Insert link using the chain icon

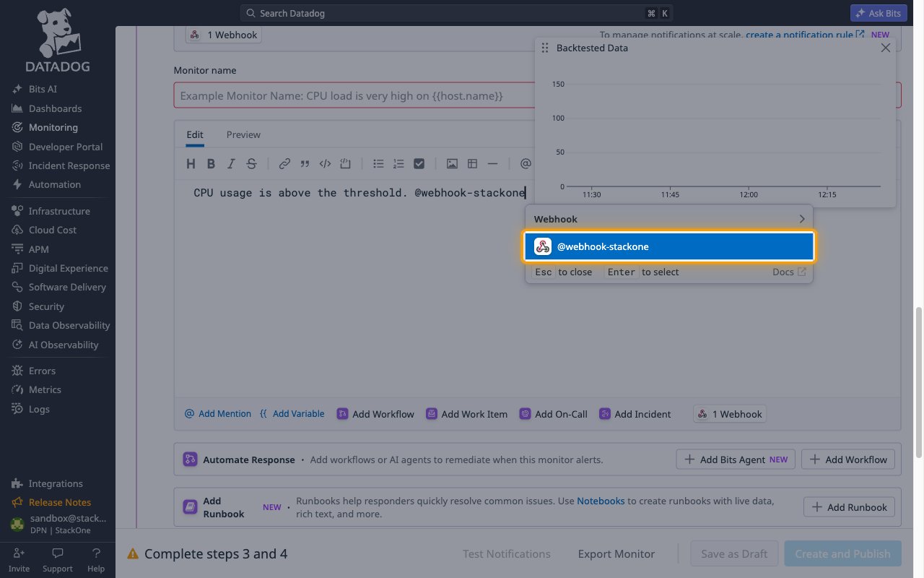(284, 164)
